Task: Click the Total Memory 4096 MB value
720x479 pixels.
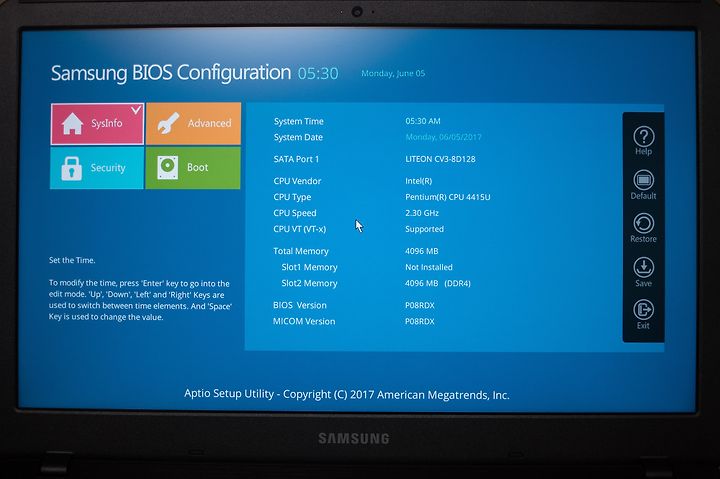Action: click(x=422, y=251)
